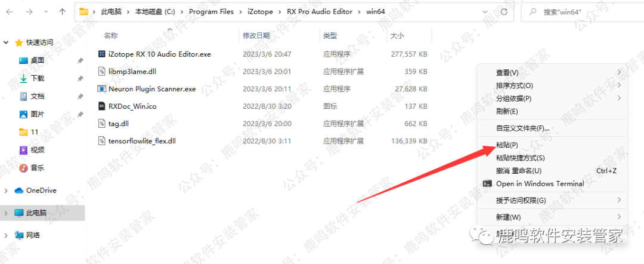Click the chevron after iZotope breadcrumb

280,11
